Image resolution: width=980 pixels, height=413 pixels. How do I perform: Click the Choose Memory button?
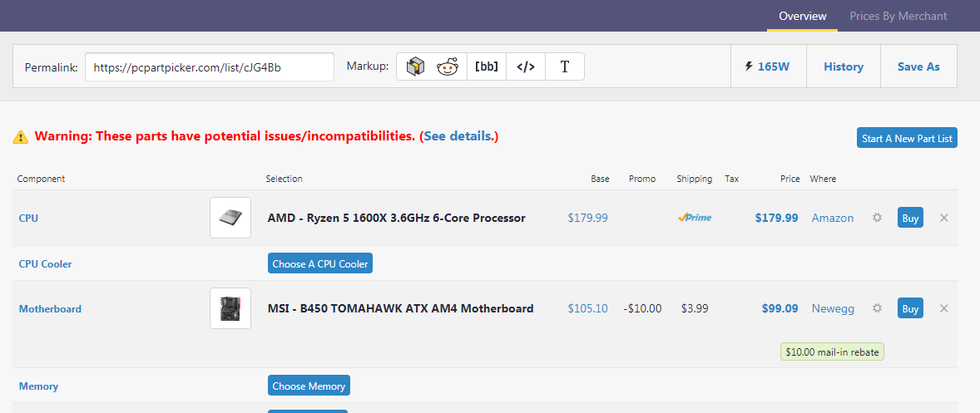309,386
